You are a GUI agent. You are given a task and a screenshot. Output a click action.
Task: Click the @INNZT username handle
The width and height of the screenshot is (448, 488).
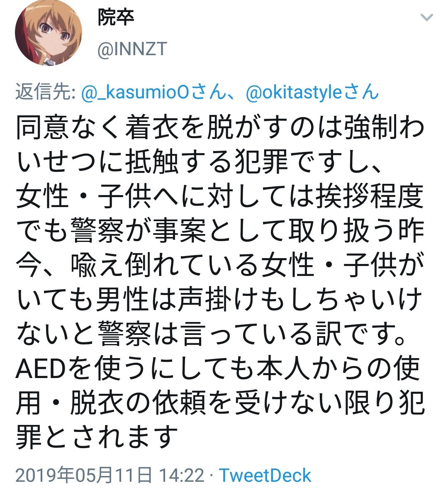point(132,49)
